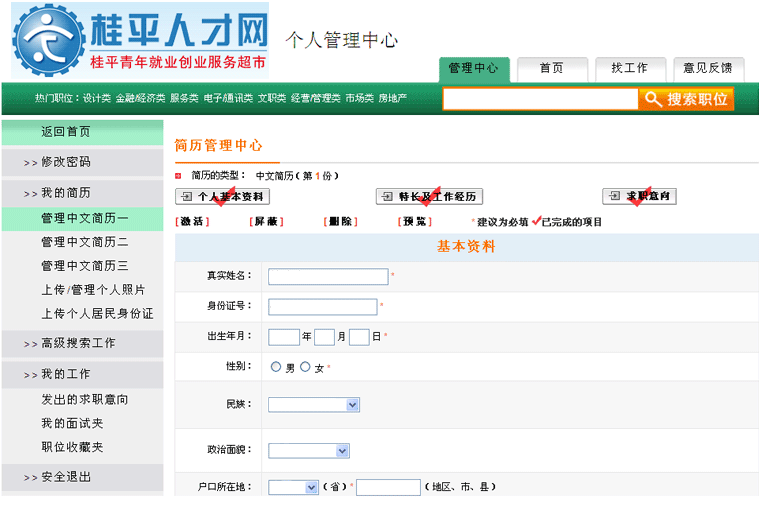Click the 预览 resume link
Viewport: 759px width, 505px height.
pyautogui.click(x=416, y=222)
